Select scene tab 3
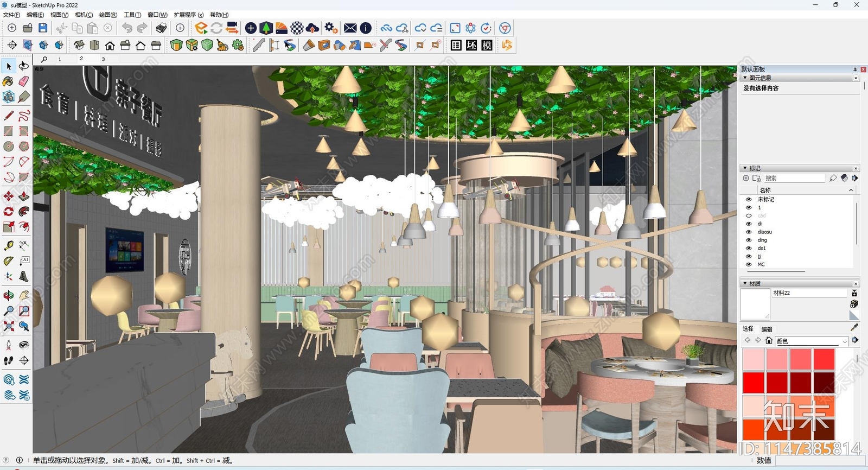Image resolution: width=868 pixels, height=470 pixels. point(103,59)
